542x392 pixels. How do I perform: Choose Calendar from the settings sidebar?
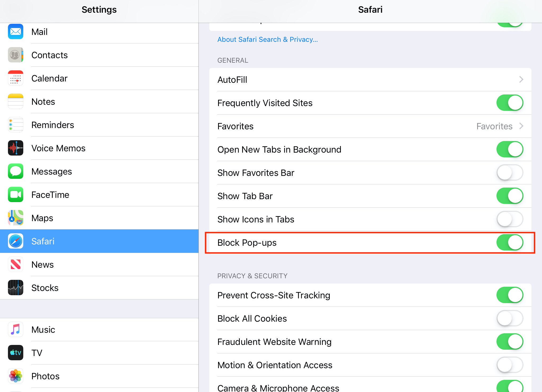click(99, 78)
